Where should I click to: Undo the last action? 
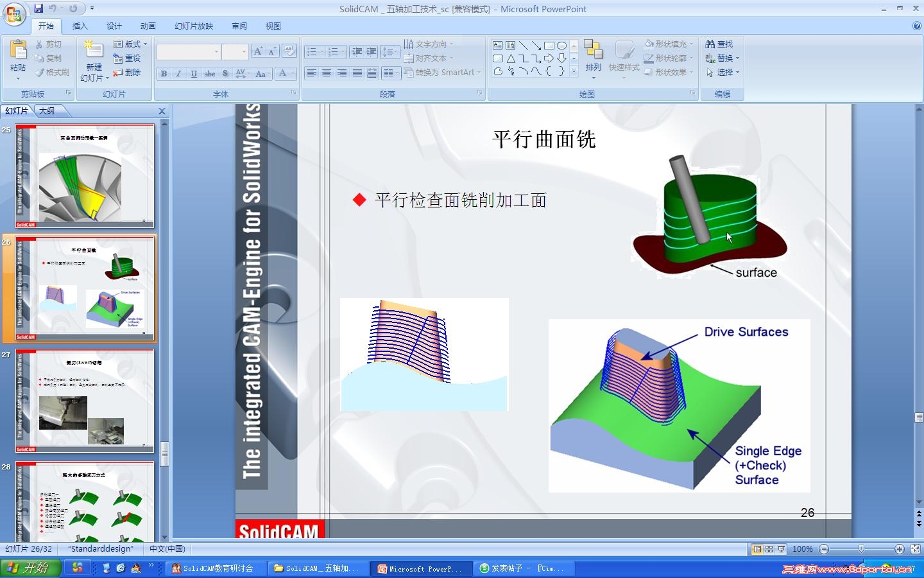[53, 8]
